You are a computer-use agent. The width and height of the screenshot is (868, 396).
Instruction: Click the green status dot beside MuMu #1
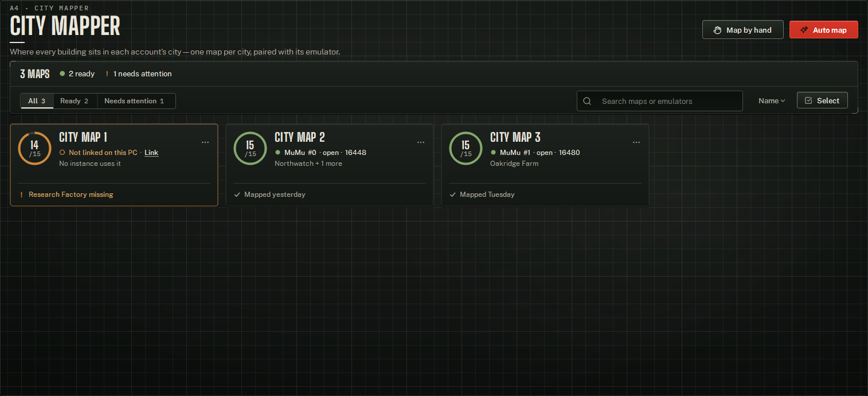click(x=494, y=153)
